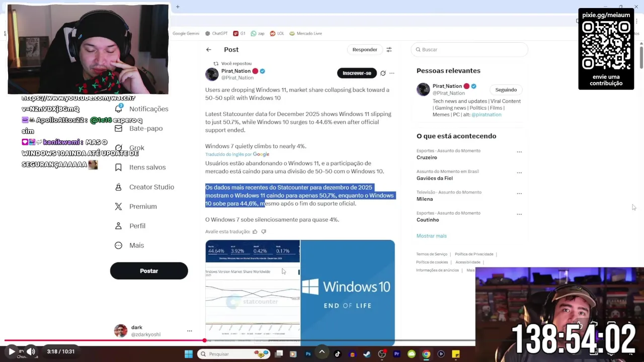Image resolution: width=644 pixels, height=362 pixels.
Task: Open Gaviões da Fiel trend options menu
Action: tap(519, 172)
